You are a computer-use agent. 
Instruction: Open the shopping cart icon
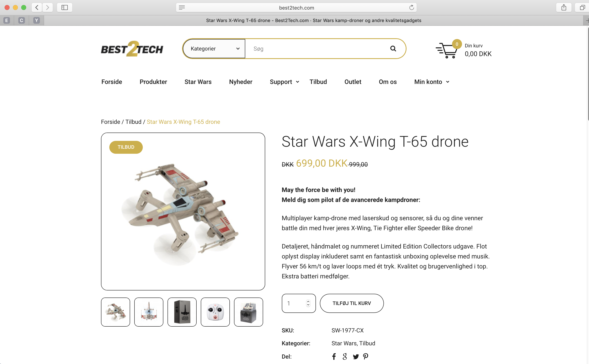tap(447, 50)
